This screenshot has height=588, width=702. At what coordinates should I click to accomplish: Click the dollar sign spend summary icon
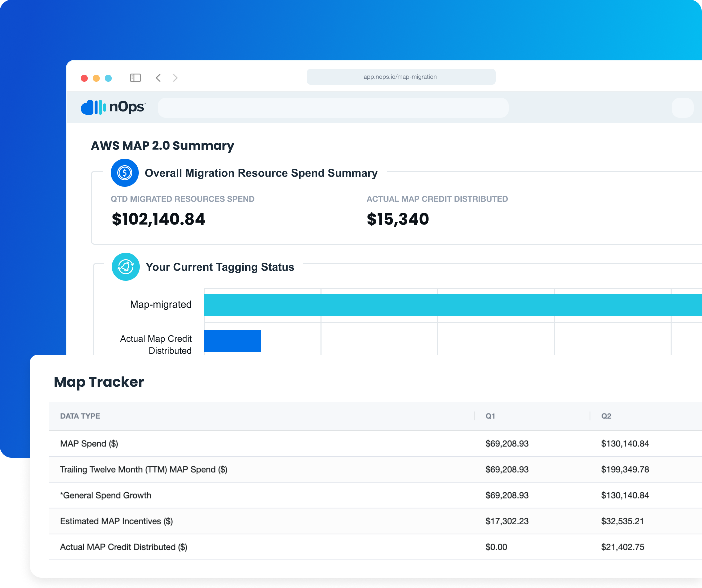tap(125, 173)
